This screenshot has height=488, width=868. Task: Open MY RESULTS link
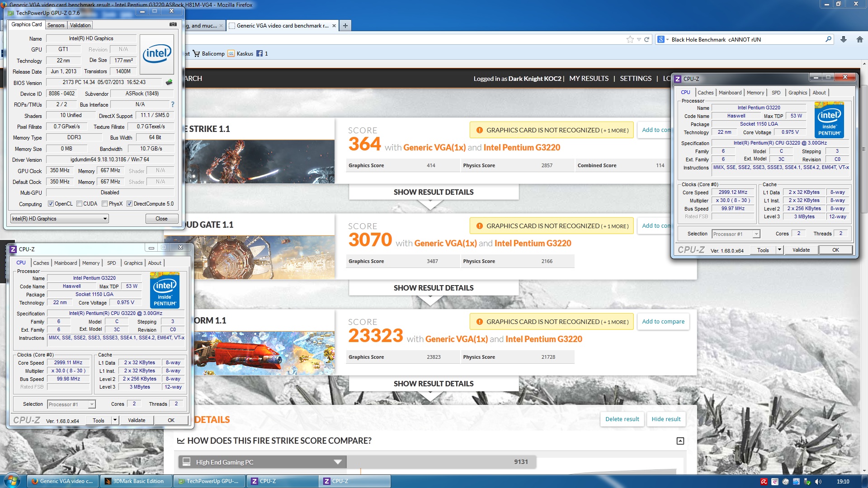tap(589, 79)
